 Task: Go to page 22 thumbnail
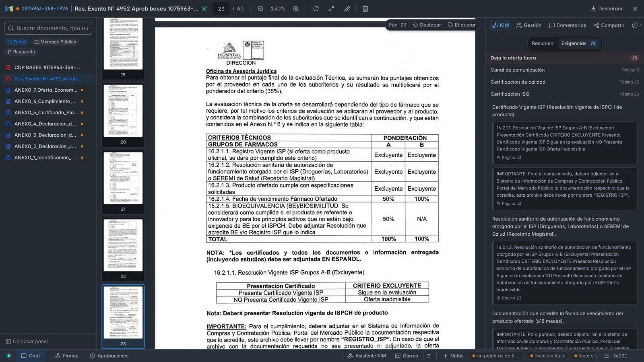coord(123,249)
